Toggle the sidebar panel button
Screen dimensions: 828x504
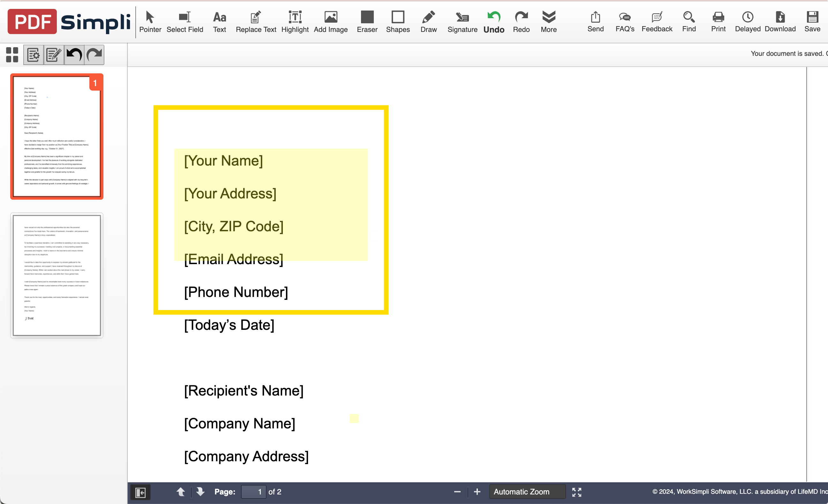140,492
